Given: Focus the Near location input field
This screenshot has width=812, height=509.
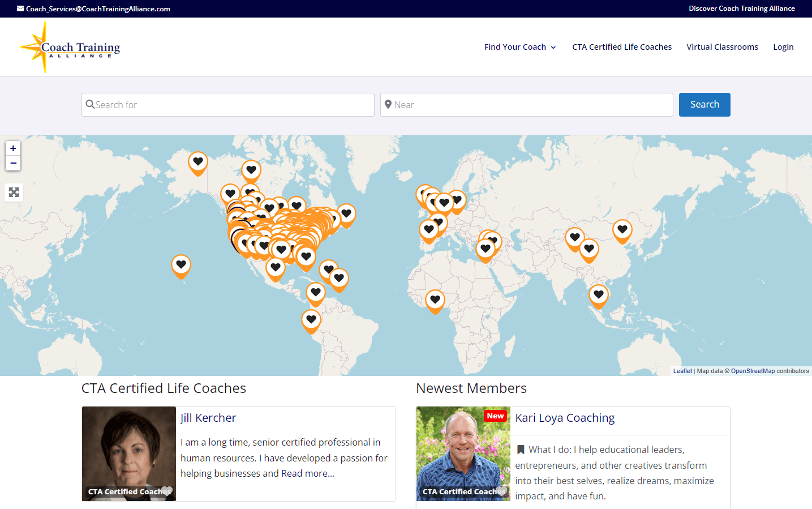Looking at the screenshot, I should (526, 105).
